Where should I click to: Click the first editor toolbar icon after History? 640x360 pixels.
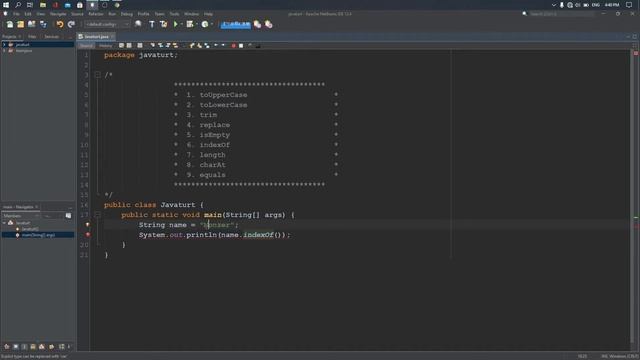coord(122,46)
